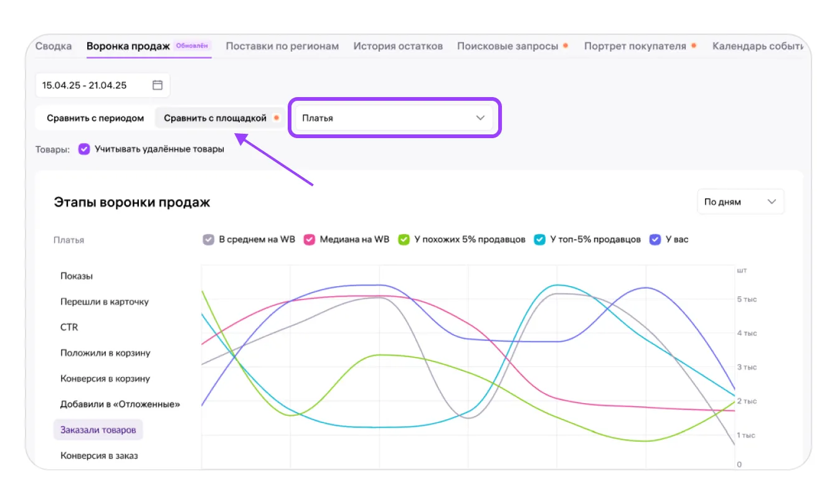Image resolution: width=837 pixels, height=504 pixels.
Task: Select Показы funnel stage
Action: pyautogui.click(x=77, y=276)
